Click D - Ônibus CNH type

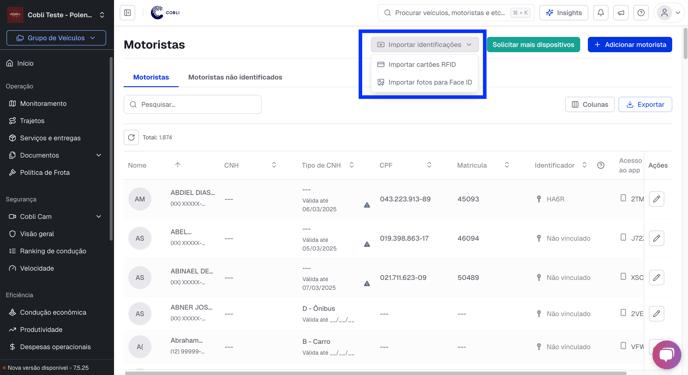point(319,308)
